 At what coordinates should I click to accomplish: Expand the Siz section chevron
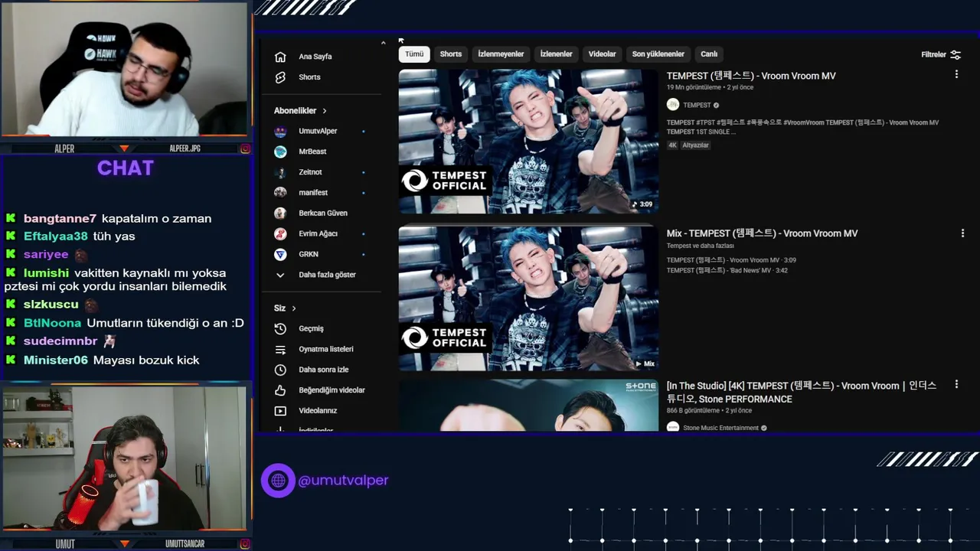294,308
